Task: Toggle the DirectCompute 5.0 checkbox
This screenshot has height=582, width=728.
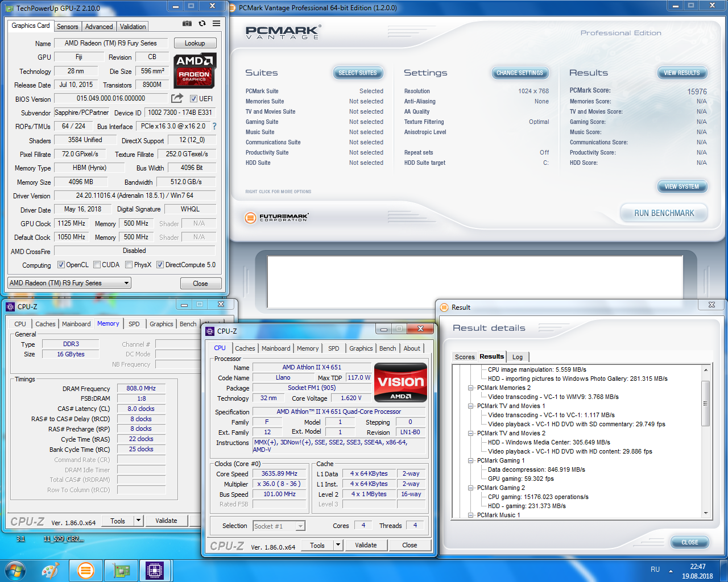Action: pos(160,265)
